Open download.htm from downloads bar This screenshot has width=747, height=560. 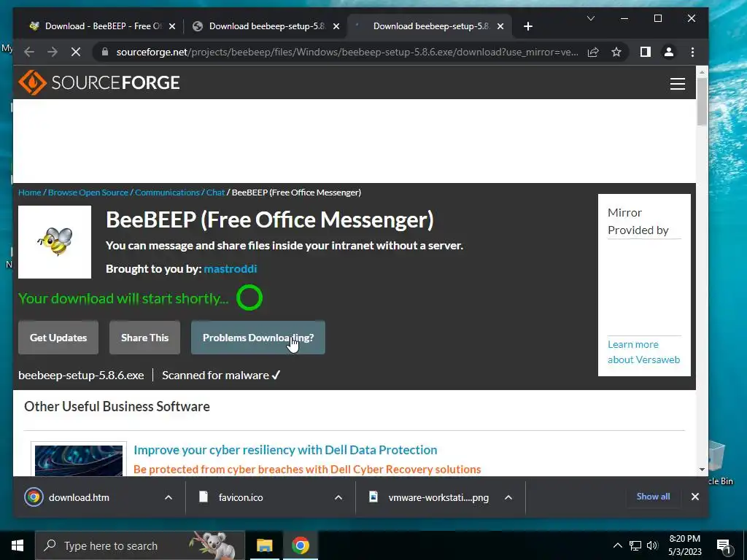tap(79, 497)
